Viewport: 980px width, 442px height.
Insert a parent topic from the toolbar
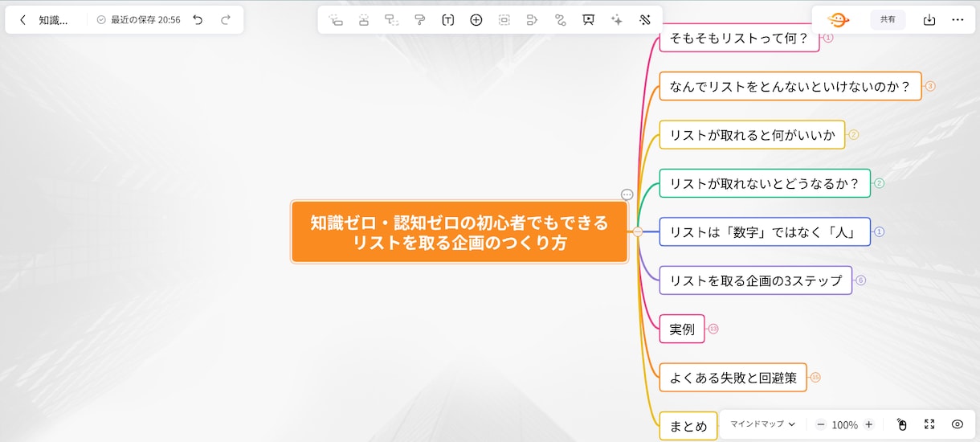(392, 20)
